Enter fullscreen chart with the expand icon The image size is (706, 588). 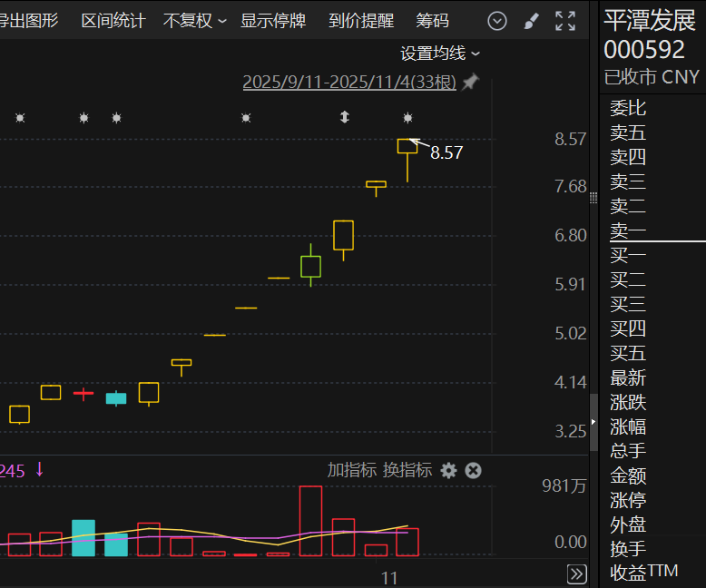(565, 21)
